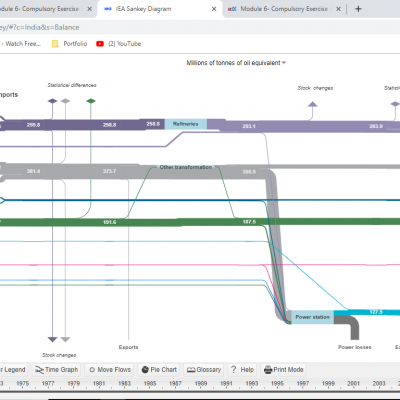Image resolution: width=400 pixels, height=400 pixels.
Task: Click the Pie Chart icon
Action: point(145,370)
